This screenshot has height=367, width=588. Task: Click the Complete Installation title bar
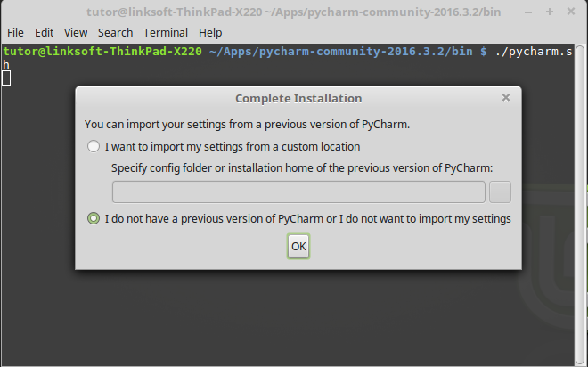298,98
